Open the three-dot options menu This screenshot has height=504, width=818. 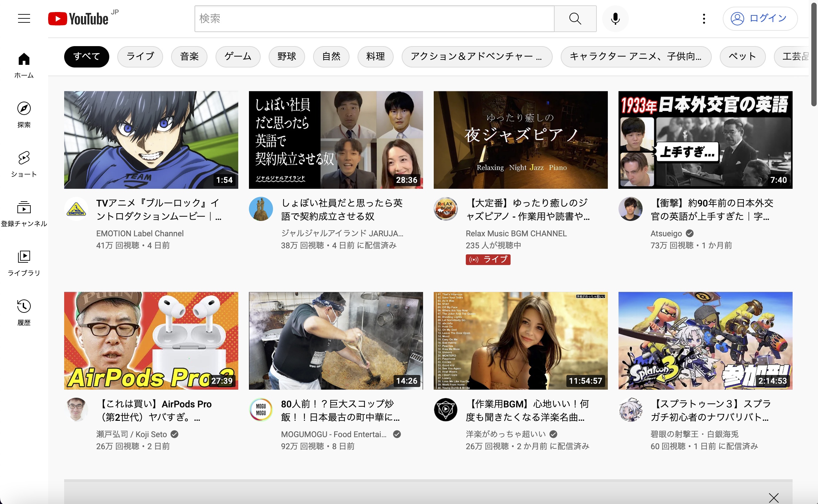(703, 18)
